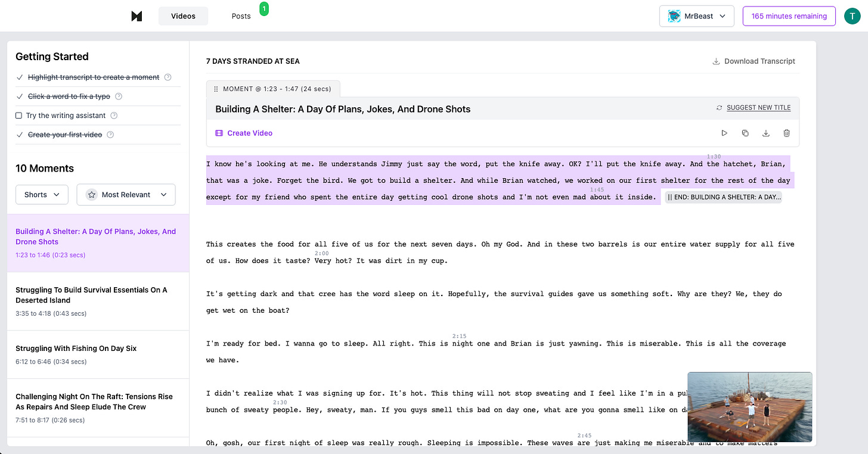Screen dimensions: 868x454
Task: Select the Building A Shelter moment in the list
Action: click(98, 243)
